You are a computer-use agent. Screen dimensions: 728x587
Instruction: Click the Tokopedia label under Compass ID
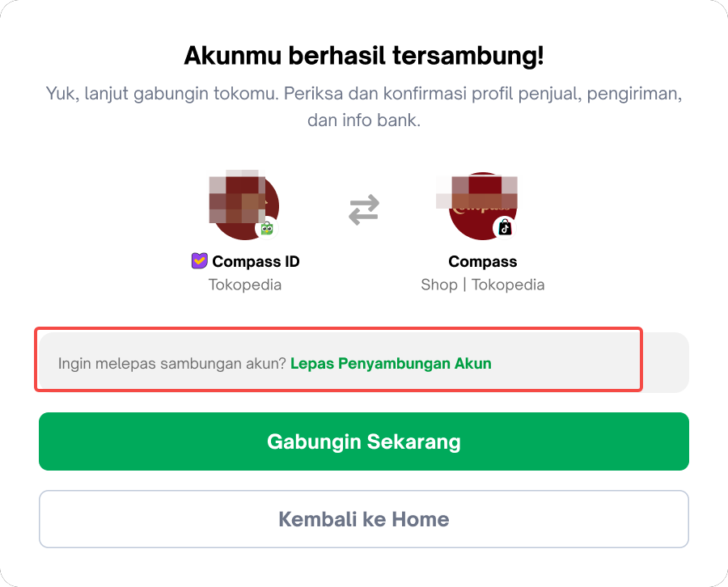(x=245, y=285)
